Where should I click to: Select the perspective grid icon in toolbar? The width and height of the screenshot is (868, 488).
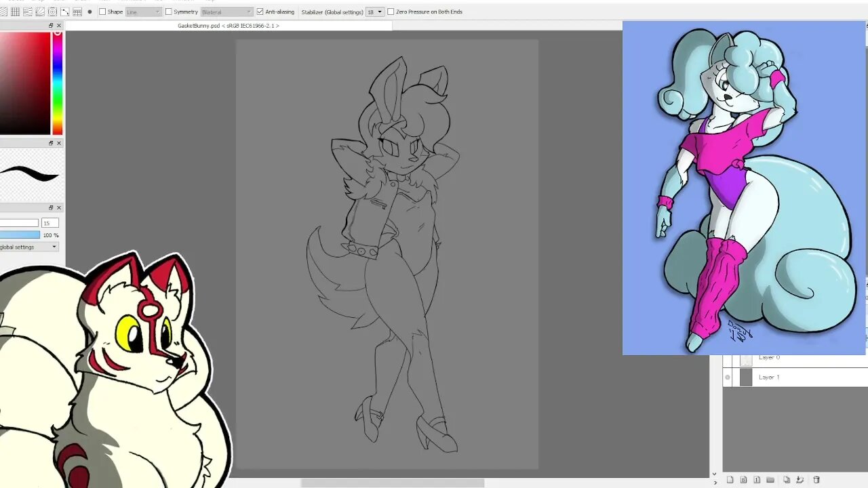click(x=77, y=12)
